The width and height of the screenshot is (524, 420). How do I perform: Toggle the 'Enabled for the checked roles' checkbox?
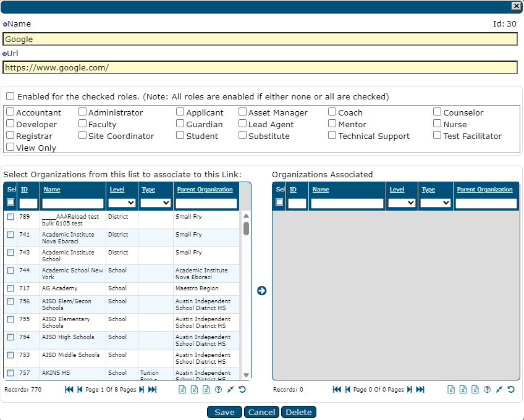(11, 96)
